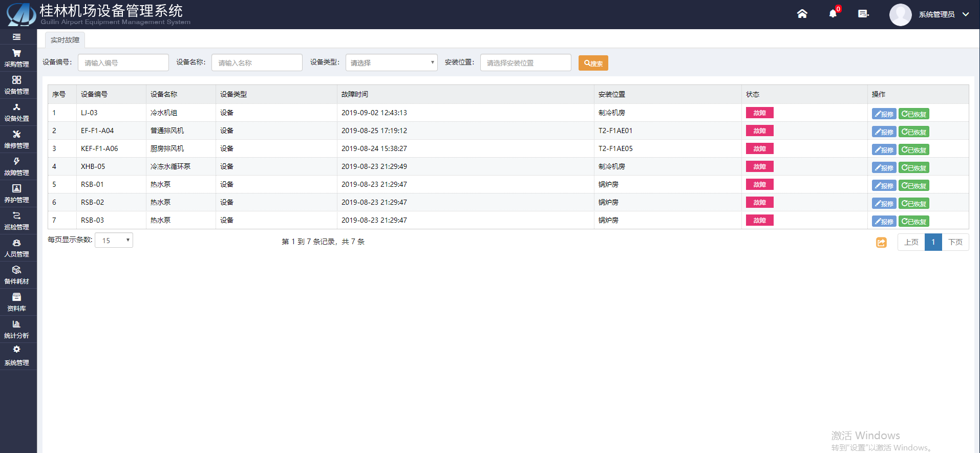Click the orange export icon near pagination
Screen dimensions: 980x453
tap(881, 242)
